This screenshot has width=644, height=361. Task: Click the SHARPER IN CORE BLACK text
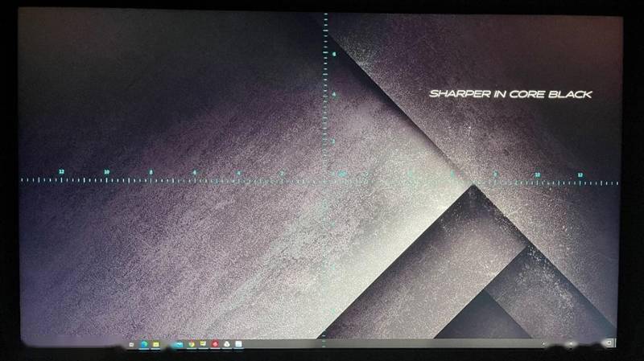point(510,94)
